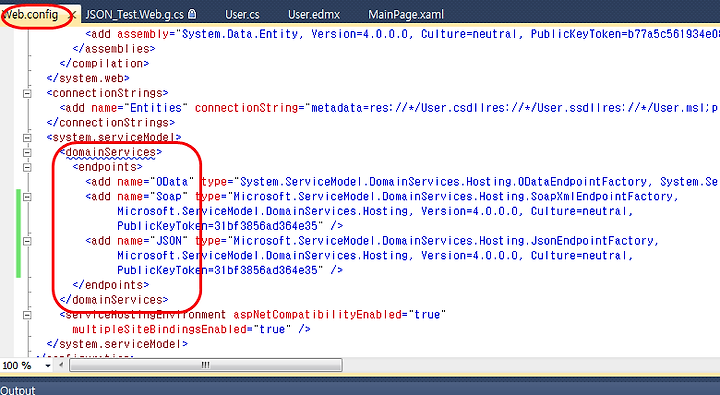
Task: Click the SoapXmlEndpointFactory type text
Action: [x=602, y=197]
